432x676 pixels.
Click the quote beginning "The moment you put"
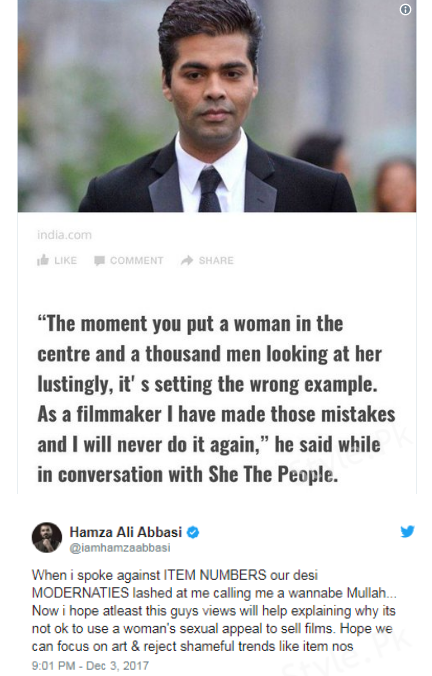pos(216,399)
